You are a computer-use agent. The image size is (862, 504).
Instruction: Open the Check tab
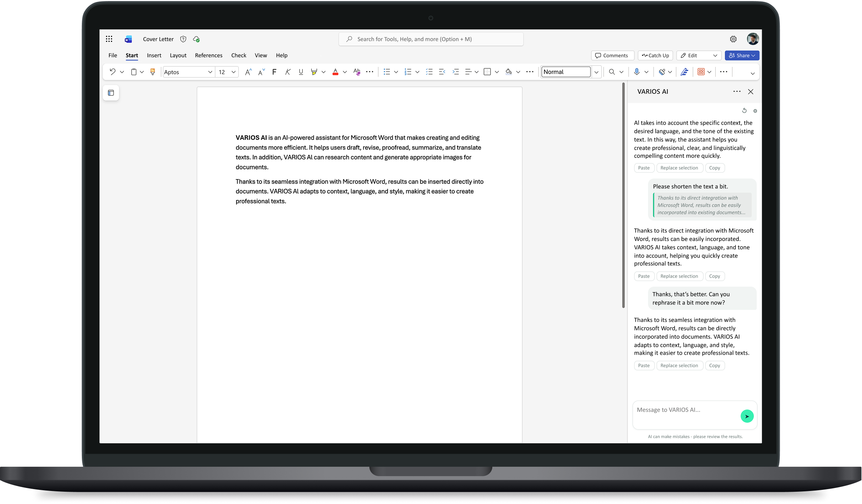[239, 55]
